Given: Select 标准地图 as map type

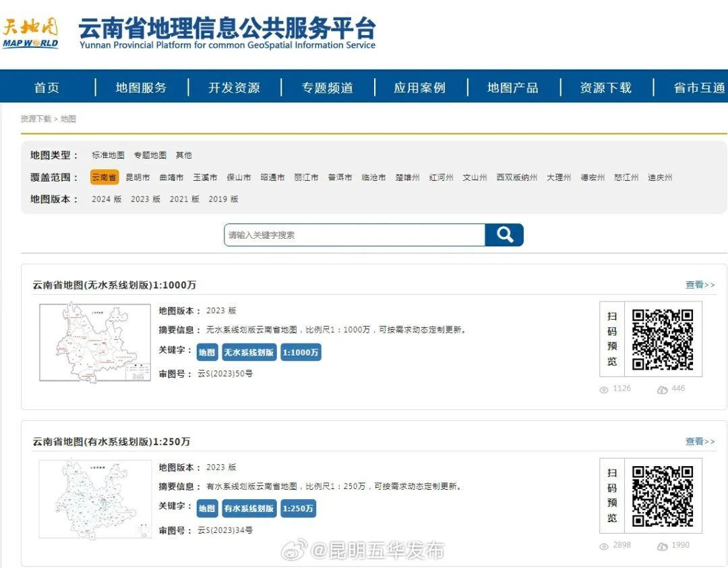Looking at the screenshot, I should tap(107, 154).
